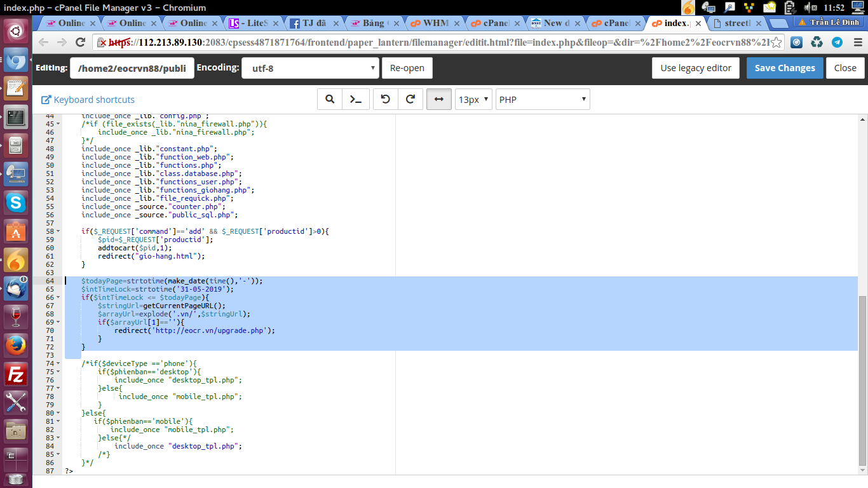Click Use legacy editor button
The width and height of the screenshot is (868, 488).
coord(696,68)
